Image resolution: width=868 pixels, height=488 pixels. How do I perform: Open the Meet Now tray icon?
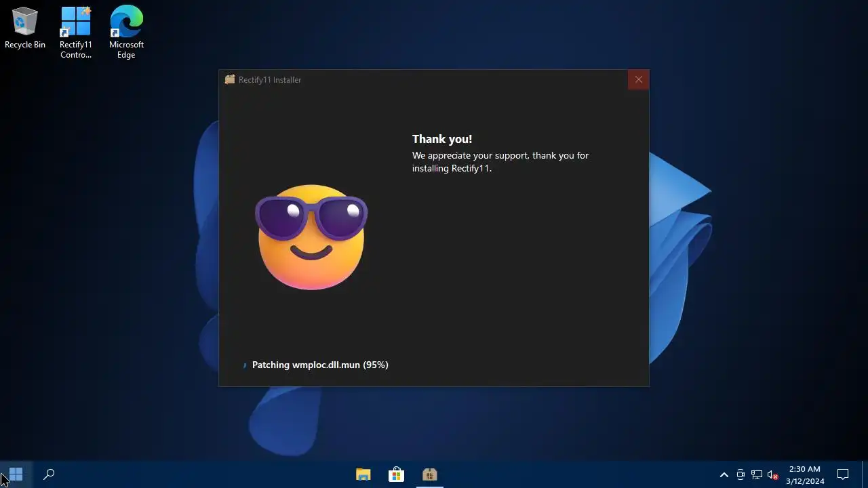coord(741,474)
